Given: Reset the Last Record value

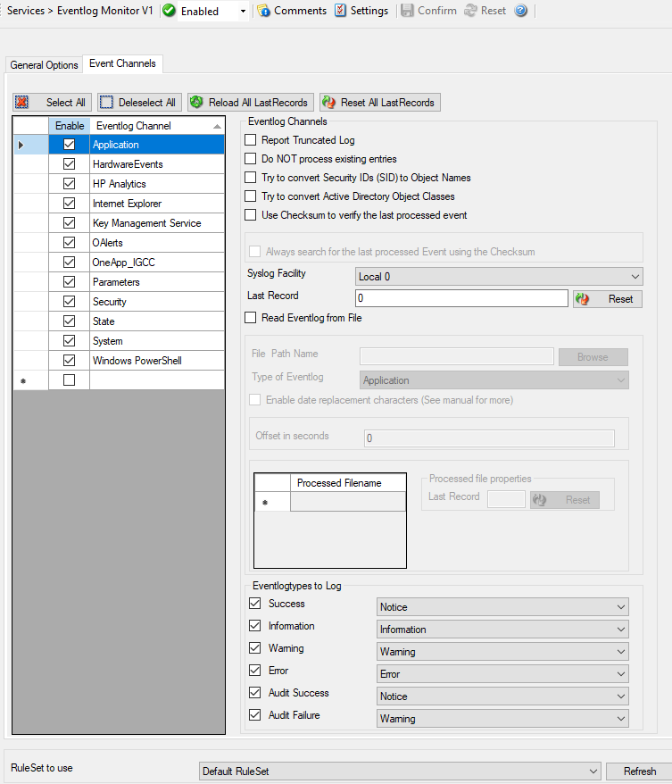Looking at the screenshot, I should [x=608, y=299].
